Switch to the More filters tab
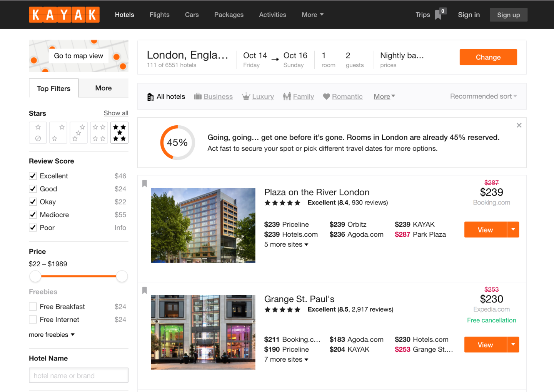 103,88
